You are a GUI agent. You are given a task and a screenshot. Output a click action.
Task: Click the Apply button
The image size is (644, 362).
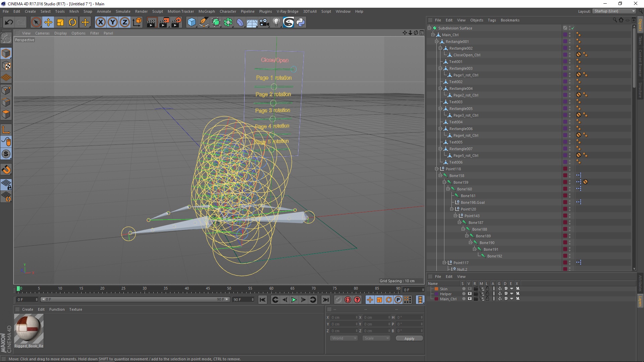409,339
